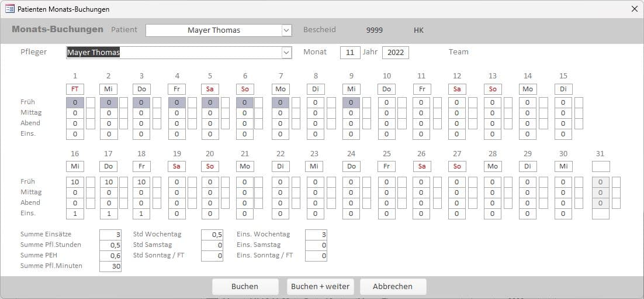Select the Summe Pfl.Stunden field showing 0,5
This screenshot has height=299, width=644.
[x=110, y=246]
